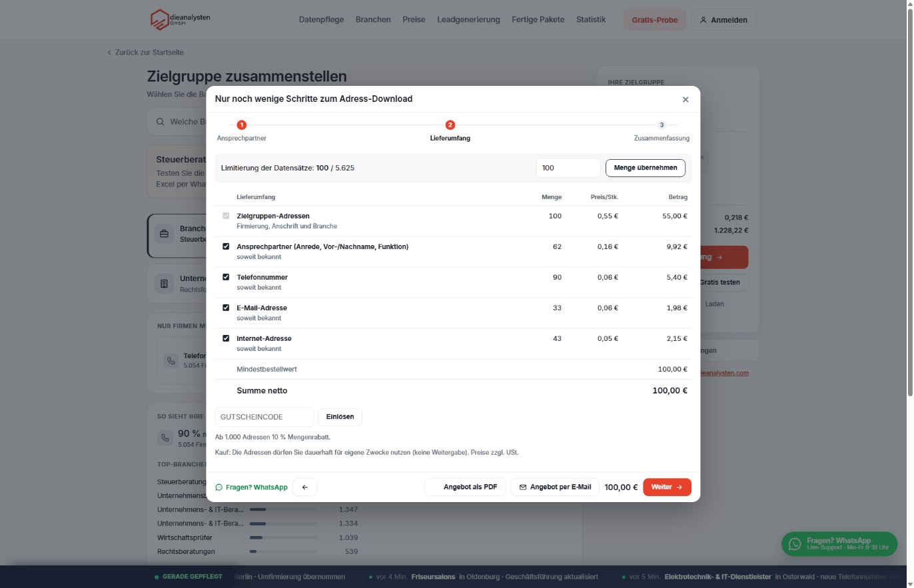Click the greyed Zielgruppen-Adressen checkbox
Screen dimensions: 914x588
point(226,216)
